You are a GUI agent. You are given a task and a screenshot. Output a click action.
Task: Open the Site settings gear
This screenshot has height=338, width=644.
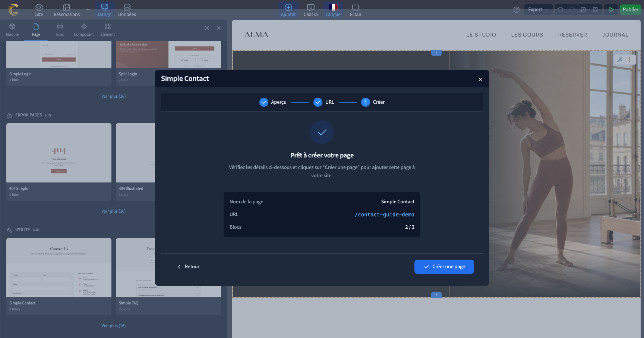pyautogui.click(x=39, y=10)
